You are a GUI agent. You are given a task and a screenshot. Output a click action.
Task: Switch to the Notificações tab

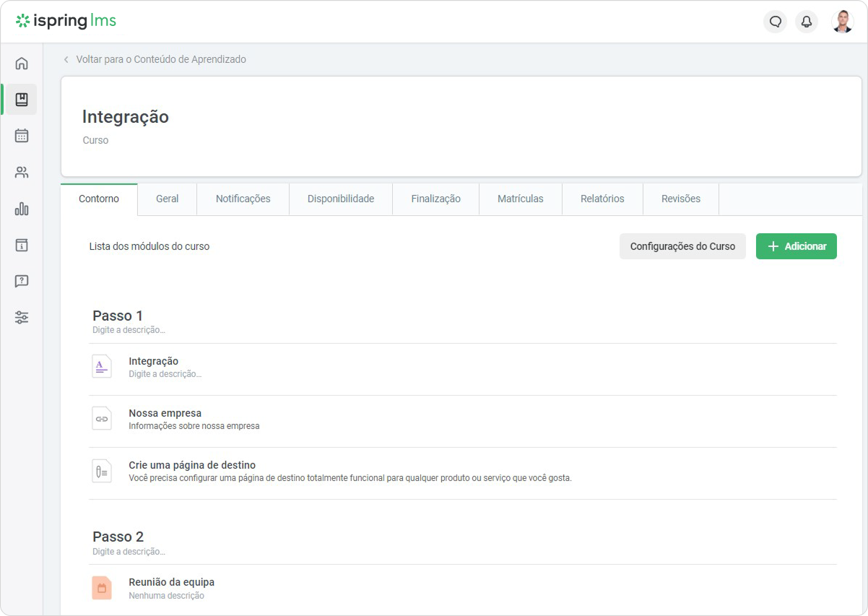click(243, 199)
